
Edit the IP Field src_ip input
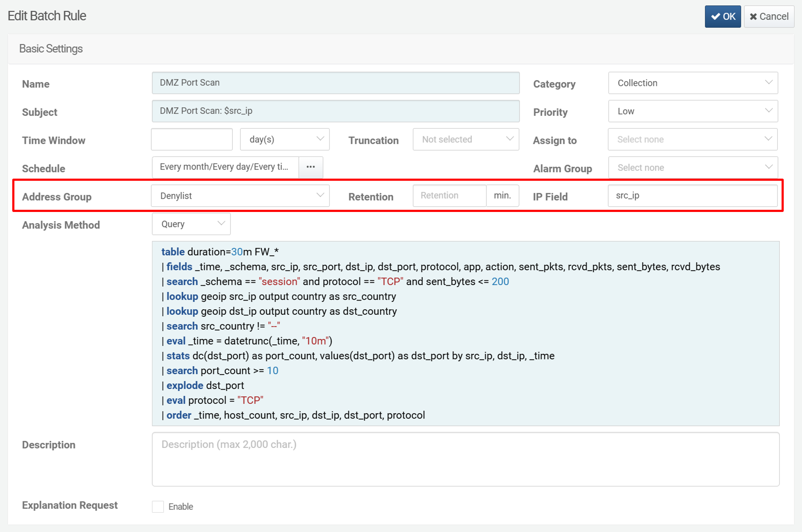pos(693,196)
